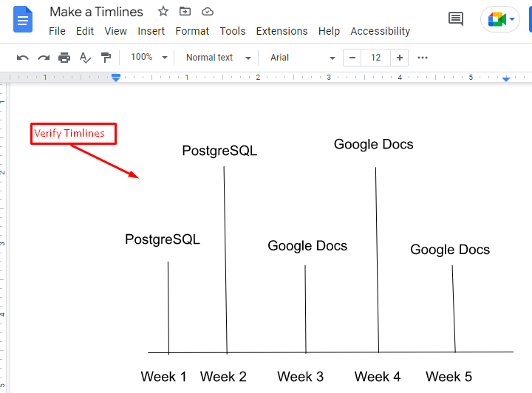Open the File menu
Viewport: 532px width, 393px height.
coord(57,31)
